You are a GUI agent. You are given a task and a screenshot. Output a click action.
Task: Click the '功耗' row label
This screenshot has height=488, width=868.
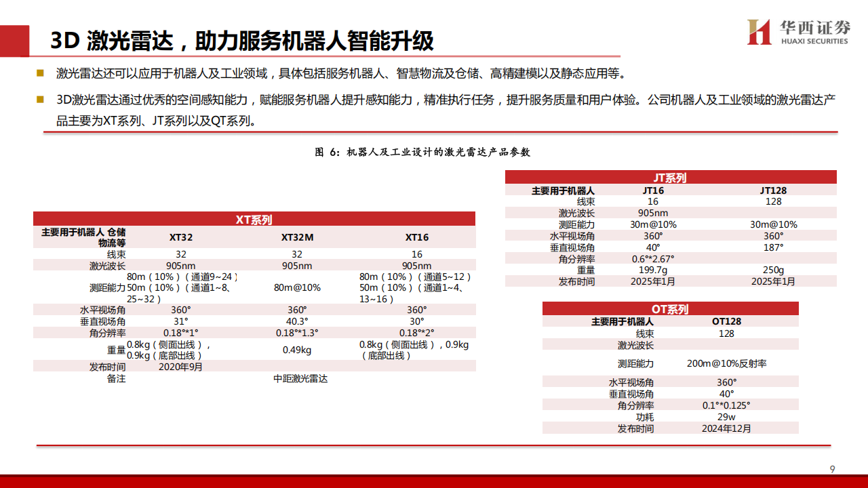point(645,417)
